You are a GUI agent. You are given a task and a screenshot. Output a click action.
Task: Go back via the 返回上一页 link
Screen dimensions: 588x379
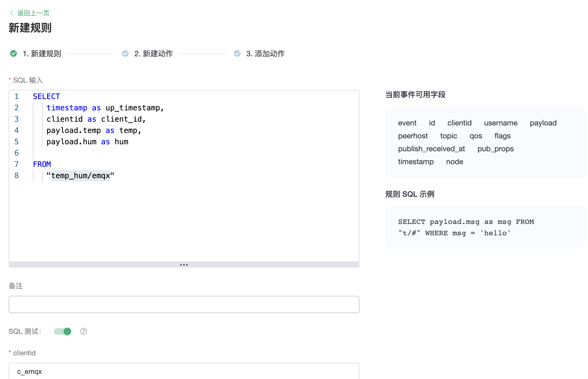point(33,13)
